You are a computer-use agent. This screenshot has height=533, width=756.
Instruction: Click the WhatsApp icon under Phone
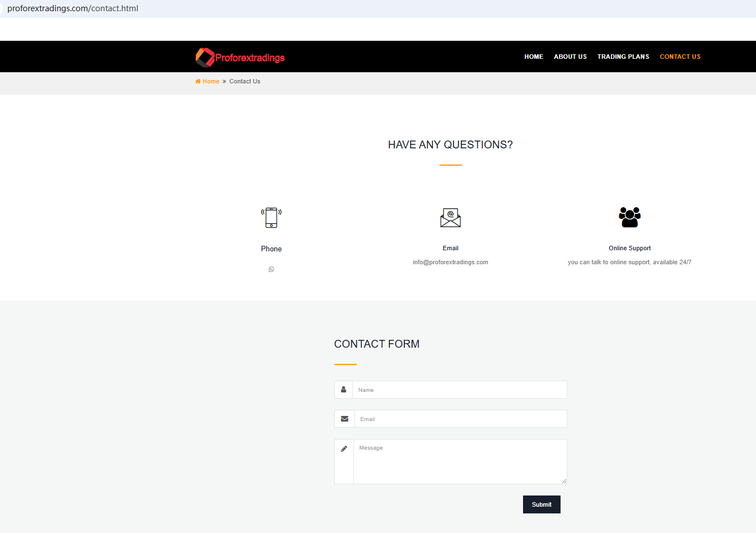point(271,269)
